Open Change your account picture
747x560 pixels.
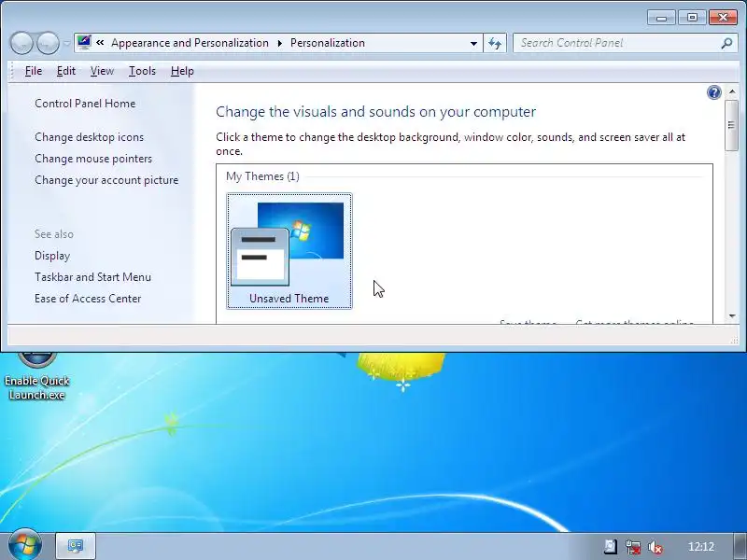106,180
